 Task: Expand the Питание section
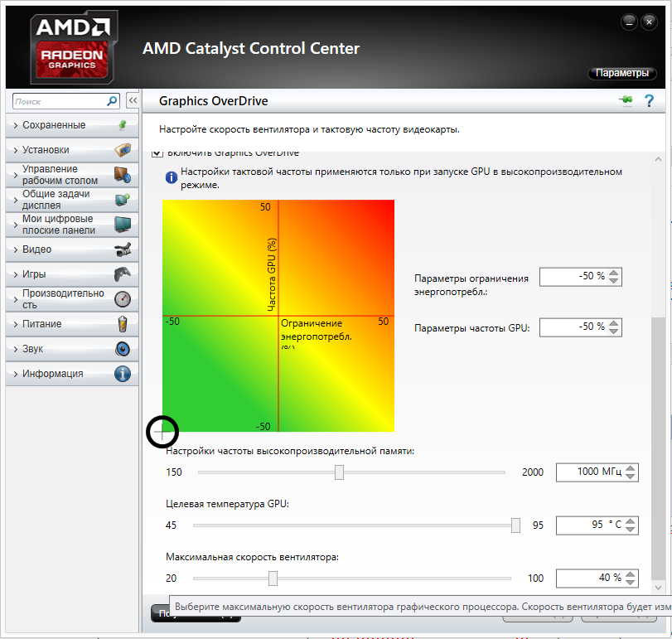(x=72, y=324)
